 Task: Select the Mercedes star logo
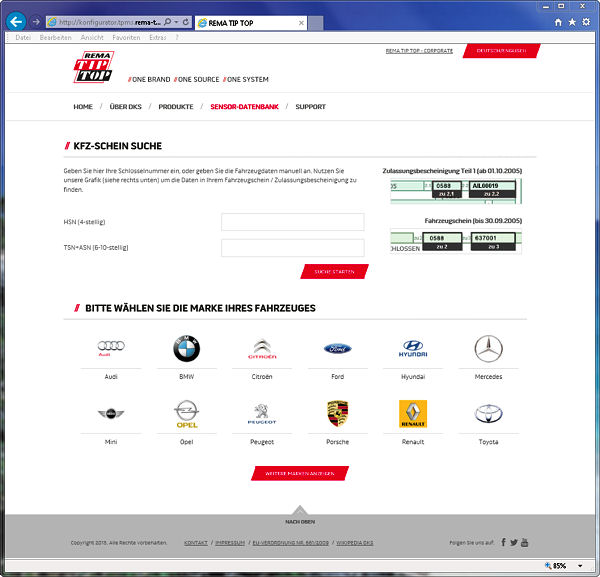pos(488,349)
